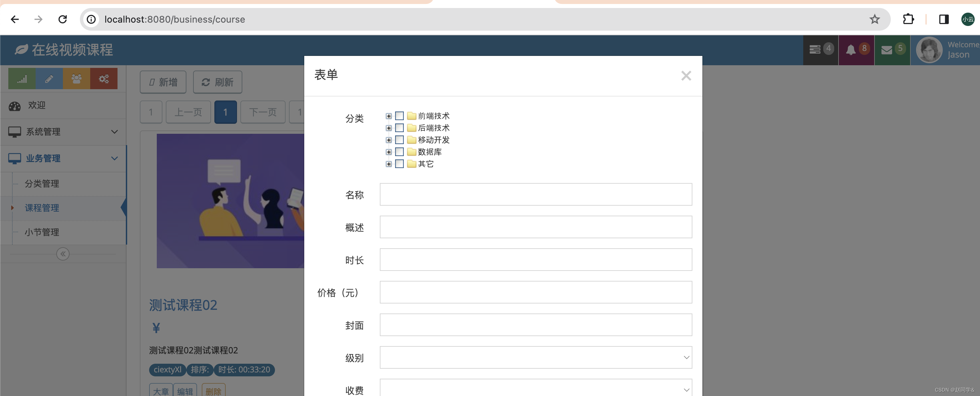Viewport: 980px width, 396px height.
Task: Click the blue pencil shortcut icon
Action: 49,79
